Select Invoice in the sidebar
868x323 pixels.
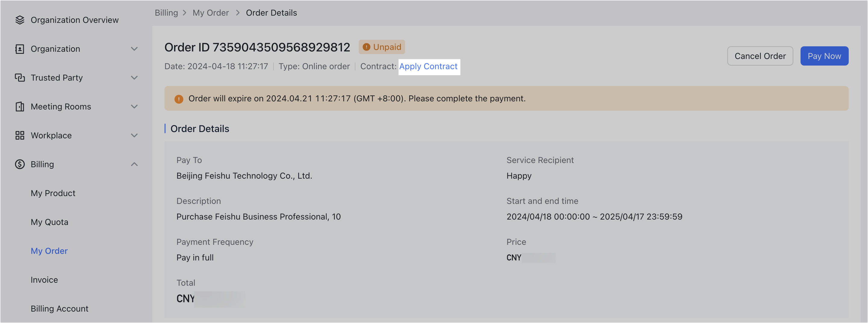pos(44,280)
